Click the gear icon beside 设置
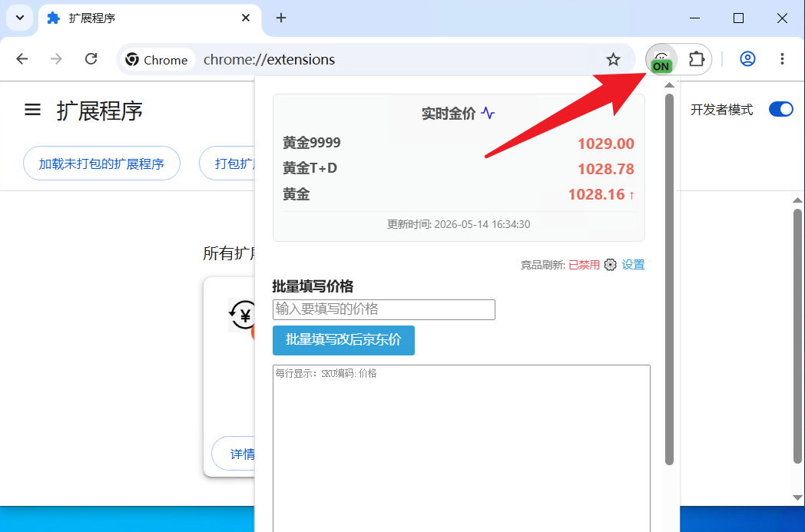The image size is (805, 532). 610,265
